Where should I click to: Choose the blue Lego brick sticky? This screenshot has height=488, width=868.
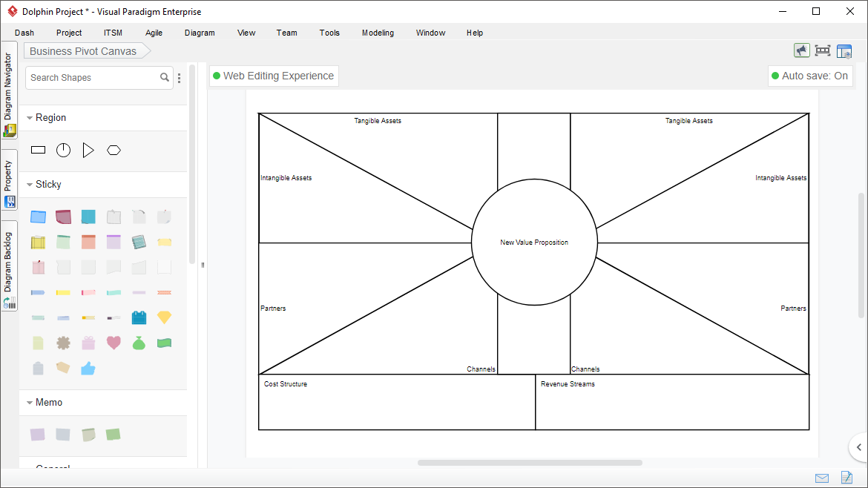tap(139, 317)
